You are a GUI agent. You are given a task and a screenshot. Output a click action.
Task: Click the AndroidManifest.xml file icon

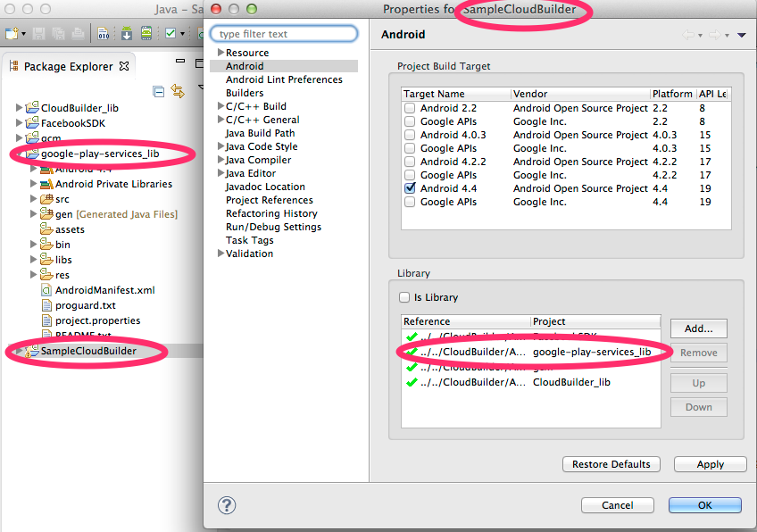46,290
